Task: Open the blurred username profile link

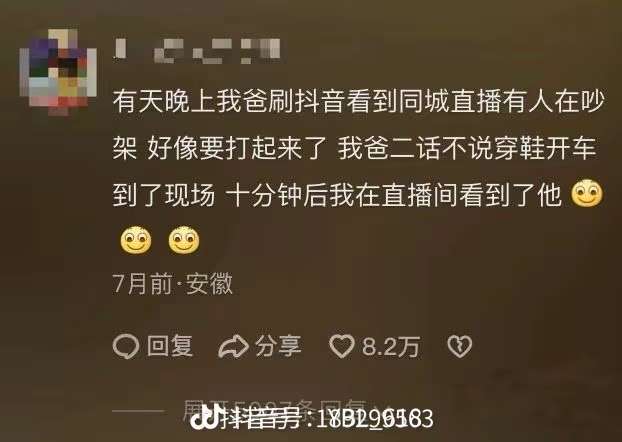Action: (197, 51)
